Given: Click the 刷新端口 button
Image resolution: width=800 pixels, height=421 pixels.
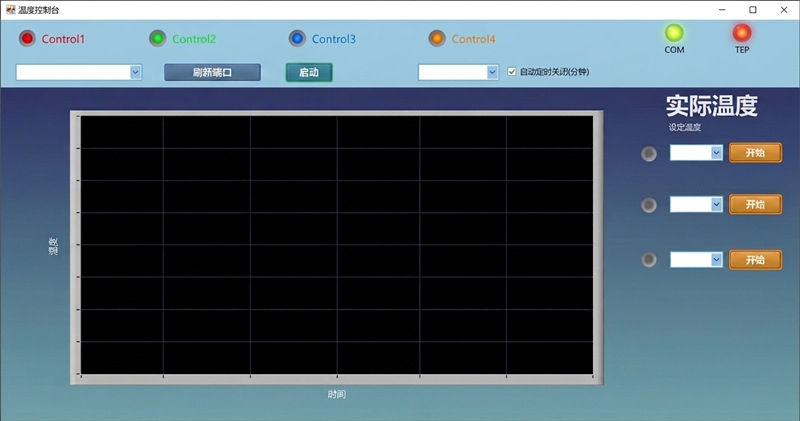Looking at the screenshot, I should (212, 72).
